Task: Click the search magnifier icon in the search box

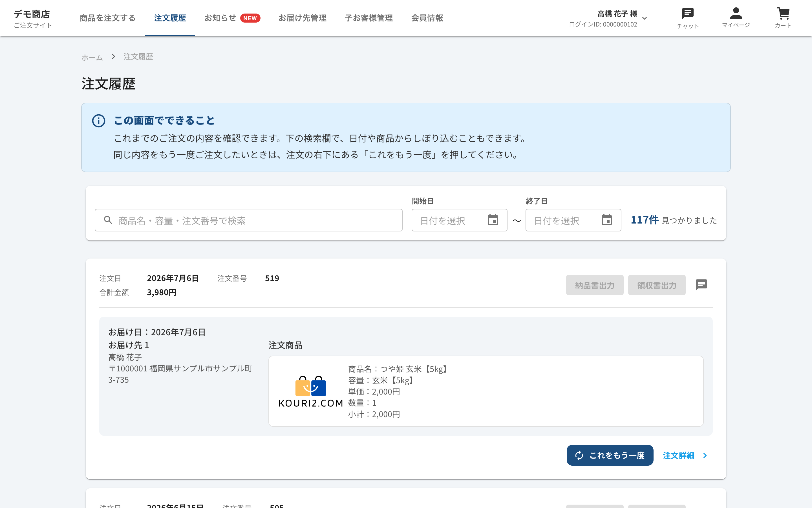Action: (108, 220)
